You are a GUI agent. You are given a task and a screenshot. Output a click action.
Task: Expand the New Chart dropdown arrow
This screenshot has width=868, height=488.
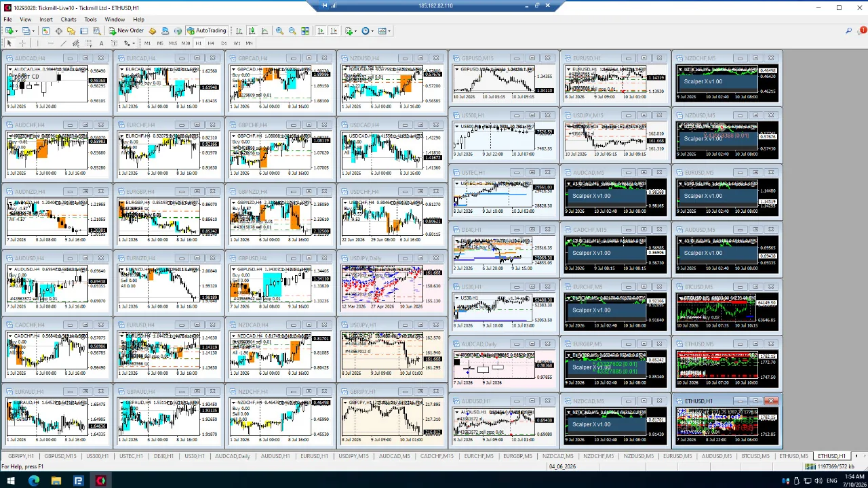[x=16, y=30]
